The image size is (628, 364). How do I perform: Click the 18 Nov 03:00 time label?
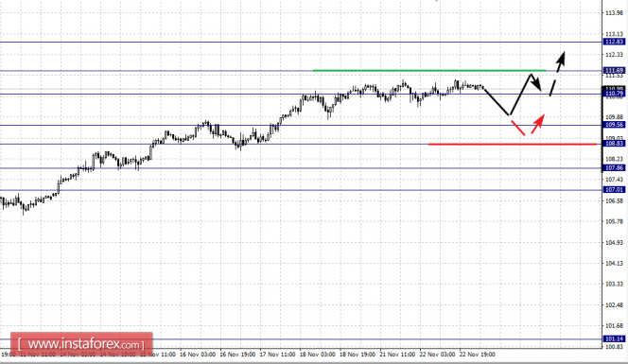317,355
